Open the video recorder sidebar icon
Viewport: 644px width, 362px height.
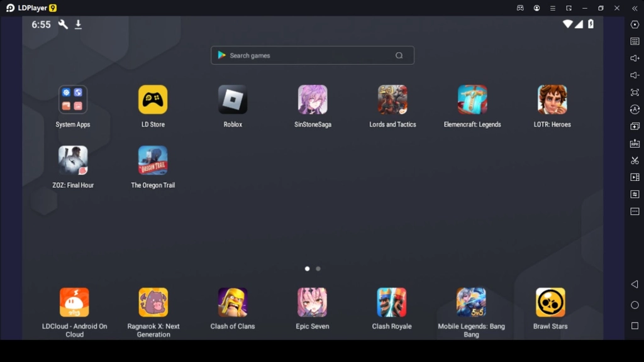[x=635, y=177]
